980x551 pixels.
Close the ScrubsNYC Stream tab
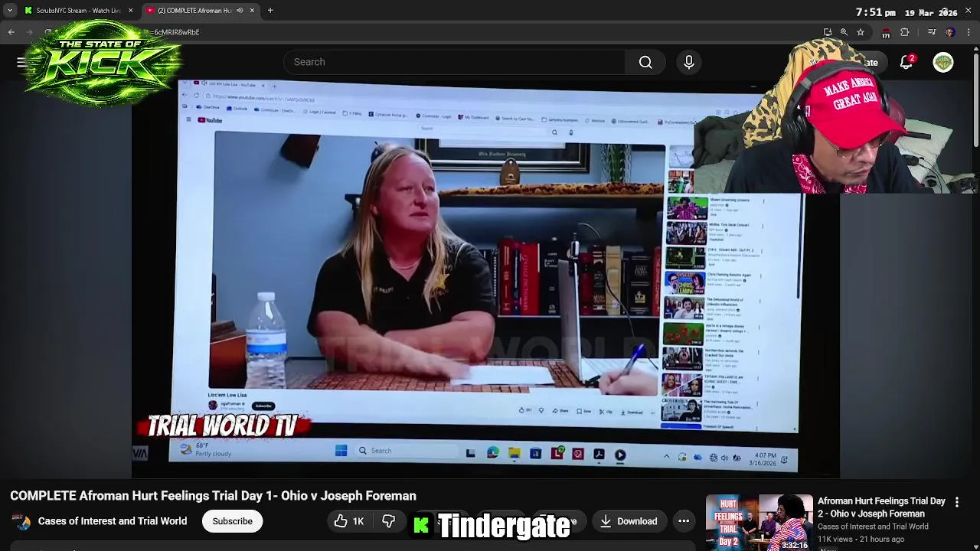coord(130,11)
